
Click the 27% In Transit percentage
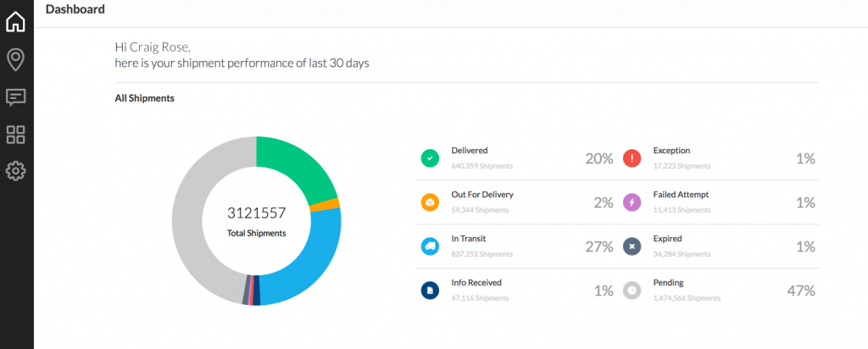pos(599,247)
